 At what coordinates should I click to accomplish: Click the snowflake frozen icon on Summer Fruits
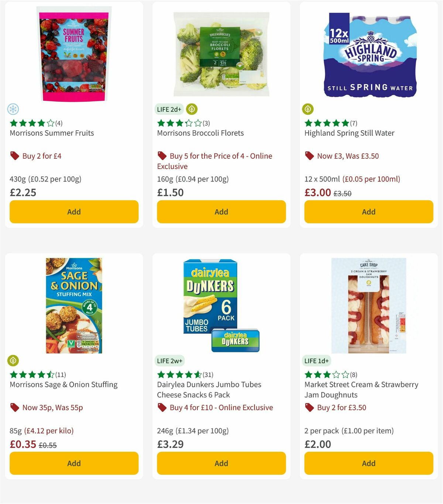pos(14,109)
